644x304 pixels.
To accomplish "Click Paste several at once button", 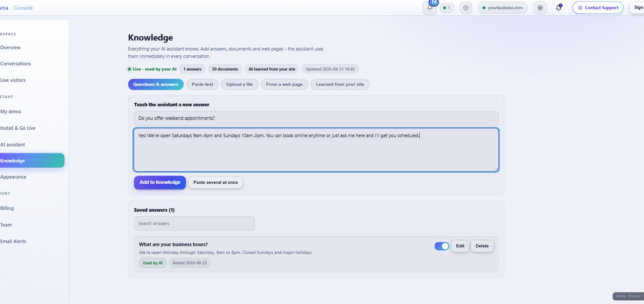I will point(216,182).
